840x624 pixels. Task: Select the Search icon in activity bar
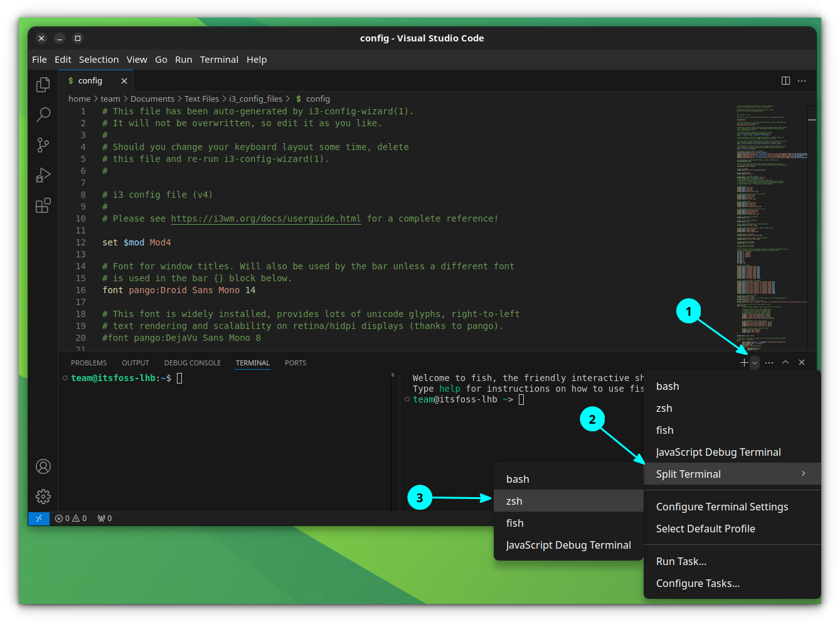43,115
